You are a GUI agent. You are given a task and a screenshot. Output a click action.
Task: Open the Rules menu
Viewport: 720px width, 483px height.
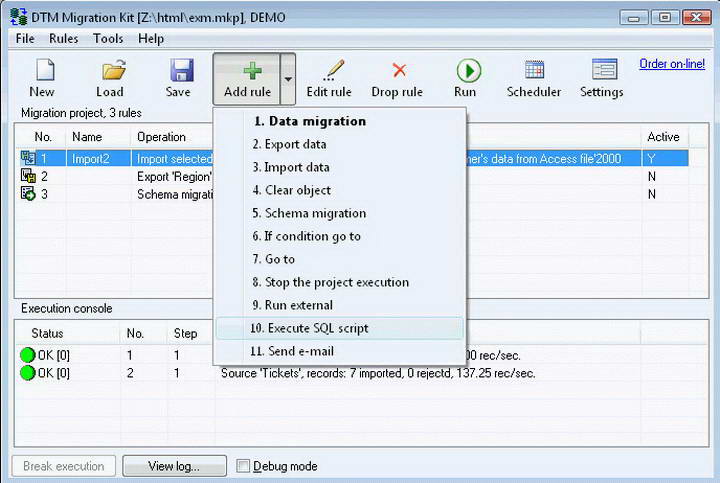tap(63, 39)
